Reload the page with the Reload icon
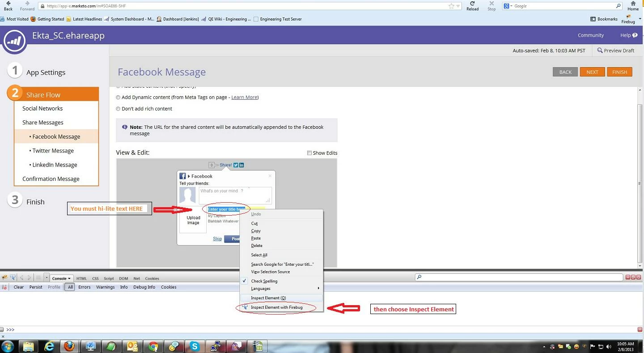The height and width of the screenshot is (353, 644). [x=472, y=4]
